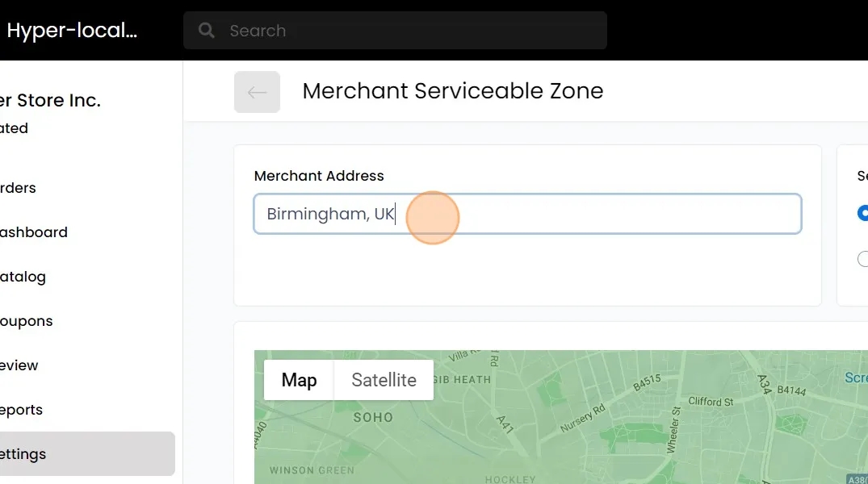
Task: Open Orders in the sidebar
Action: tap(18, 188)
